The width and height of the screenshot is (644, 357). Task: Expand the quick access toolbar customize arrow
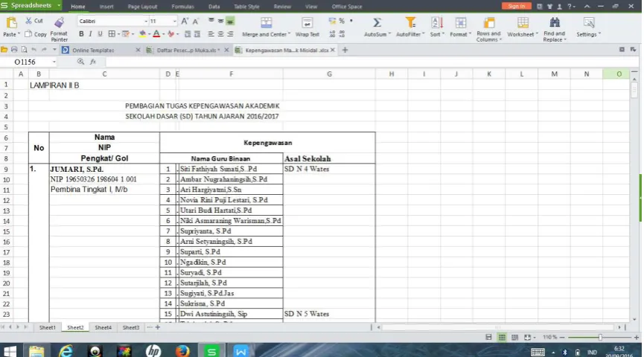tap(54, 50)
